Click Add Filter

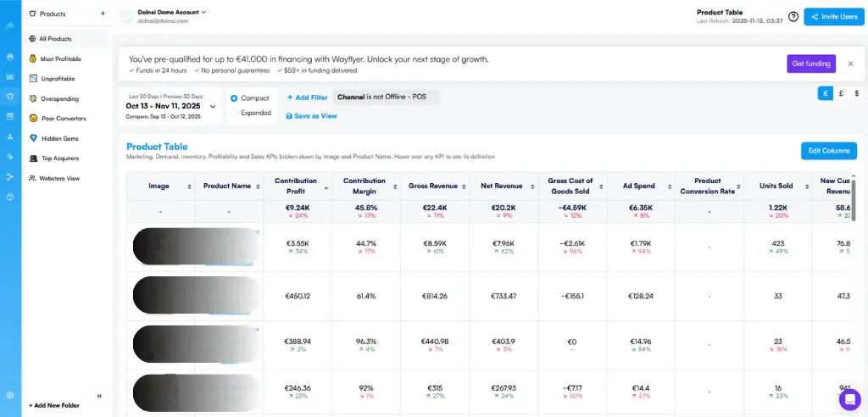coord(307,97)
